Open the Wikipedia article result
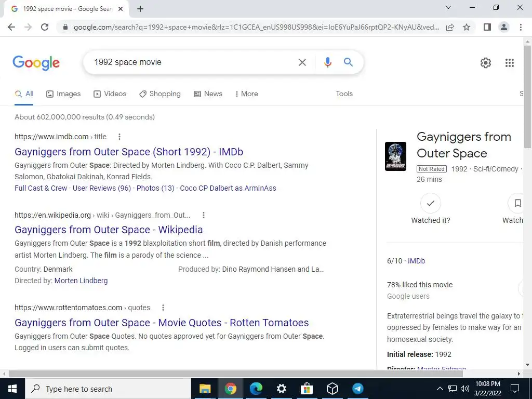The image size is (532, 399). 109,230
